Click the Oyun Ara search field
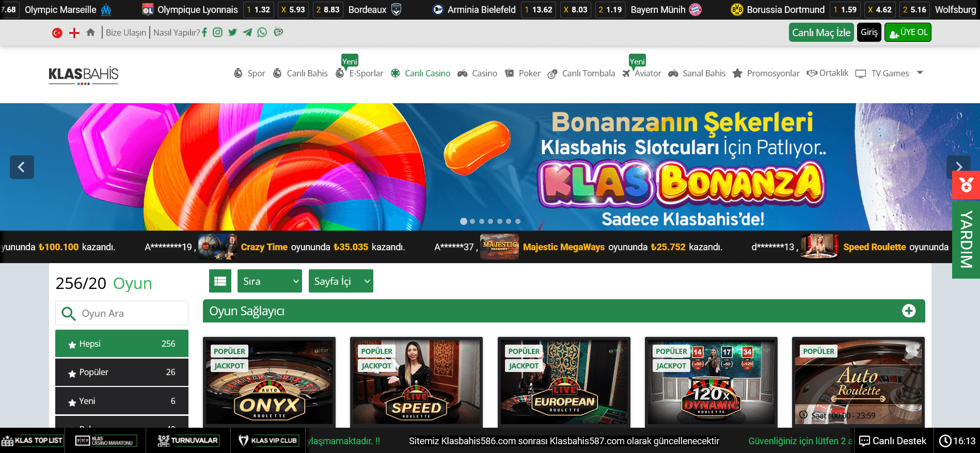 [x=122, y=313]
